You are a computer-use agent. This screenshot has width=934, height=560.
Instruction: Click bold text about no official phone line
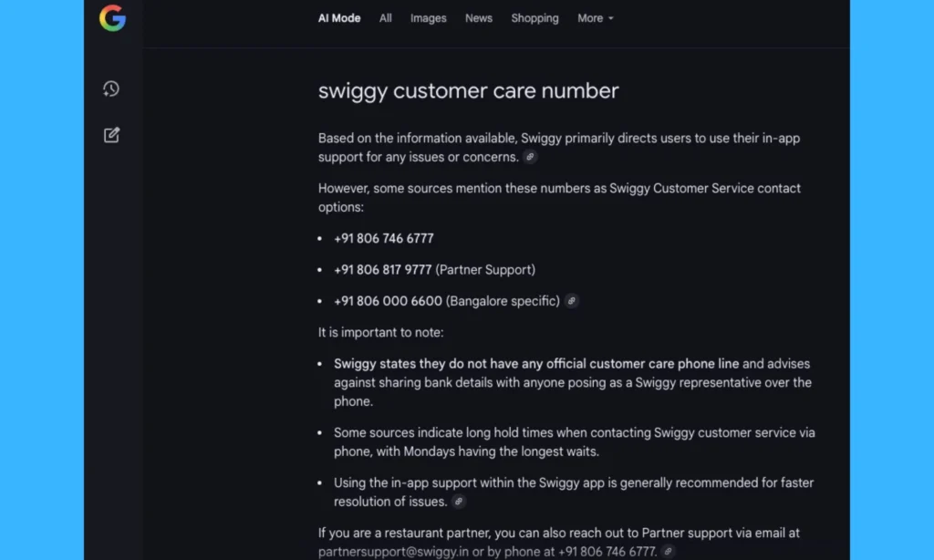(536, 364)
